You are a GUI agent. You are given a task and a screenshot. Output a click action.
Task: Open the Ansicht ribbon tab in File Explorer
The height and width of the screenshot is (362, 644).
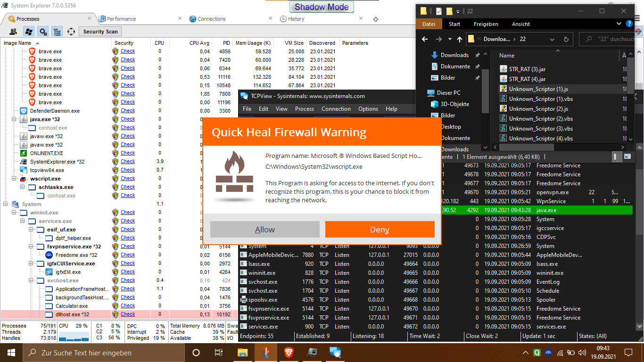point(521,24)
